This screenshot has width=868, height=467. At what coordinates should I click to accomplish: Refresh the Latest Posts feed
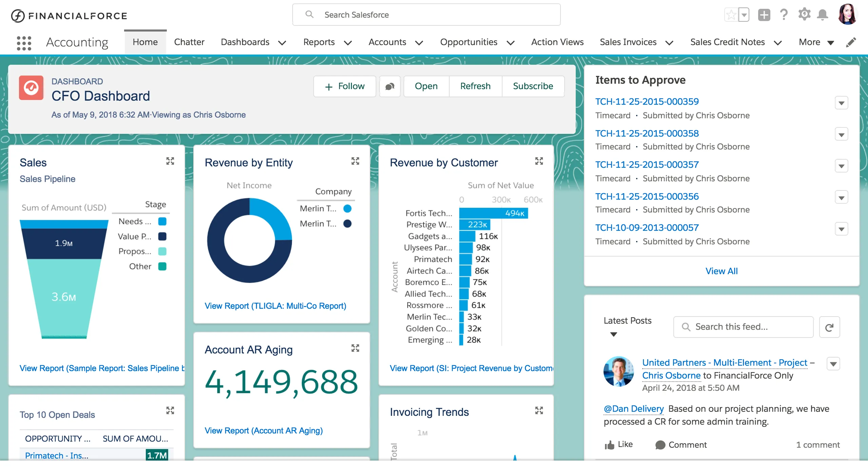tap(829, 327)
